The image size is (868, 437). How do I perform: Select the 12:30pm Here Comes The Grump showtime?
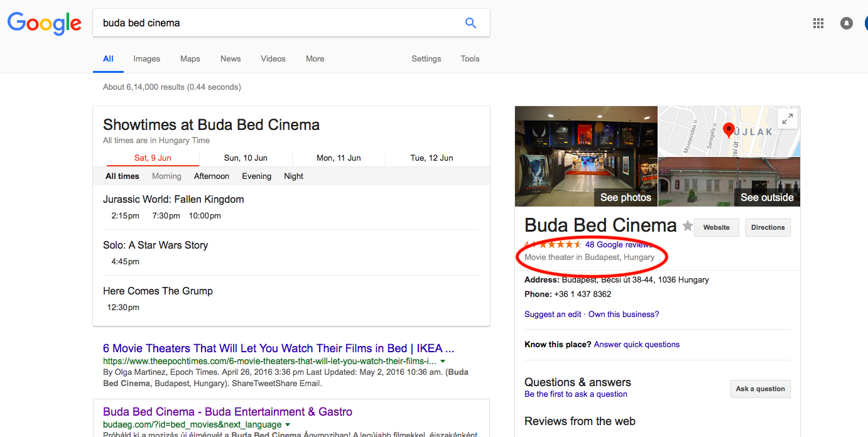pos(124,307)
